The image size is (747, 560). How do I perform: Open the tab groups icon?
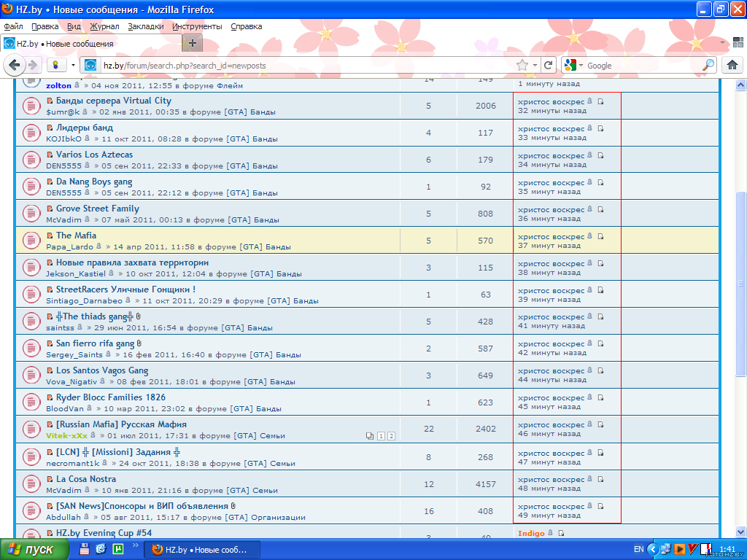click(738, 42)
